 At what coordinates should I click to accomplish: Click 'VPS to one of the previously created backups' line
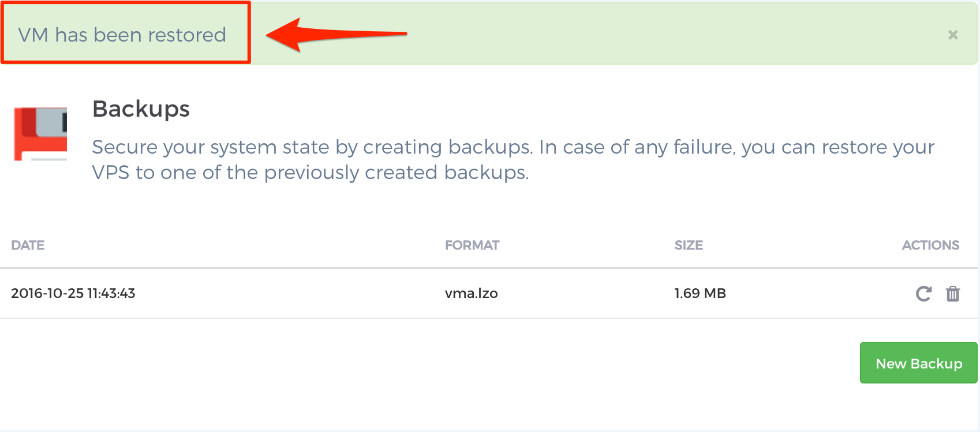pos(311,172)
